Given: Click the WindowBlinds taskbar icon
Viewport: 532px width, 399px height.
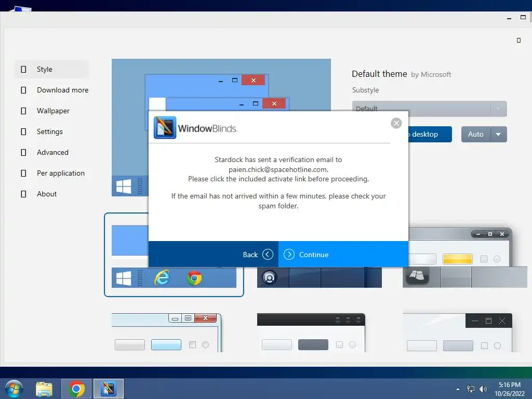Looking at the screenshot, I should point(109,389).
